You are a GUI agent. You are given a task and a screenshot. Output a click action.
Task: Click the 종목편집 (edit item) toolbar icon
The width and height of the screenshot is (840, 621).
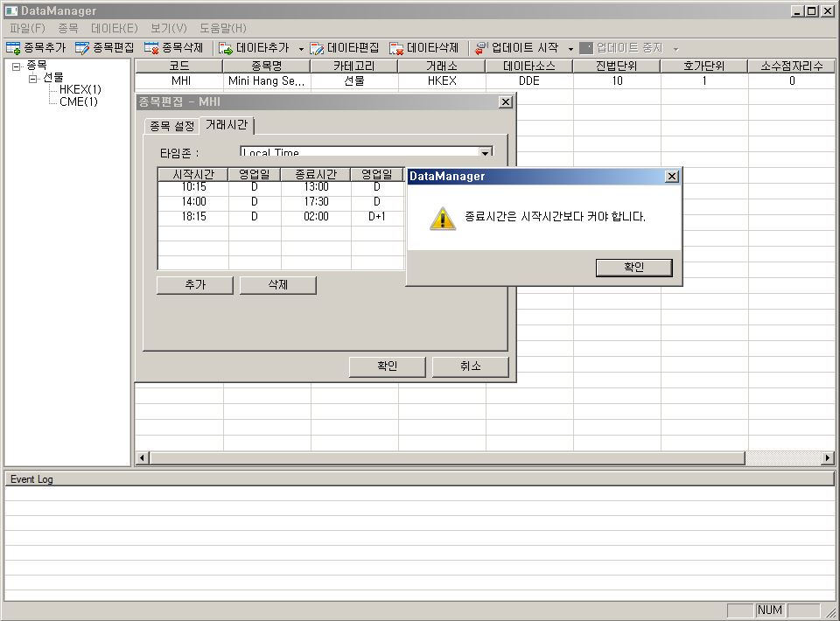coord(83,48)
